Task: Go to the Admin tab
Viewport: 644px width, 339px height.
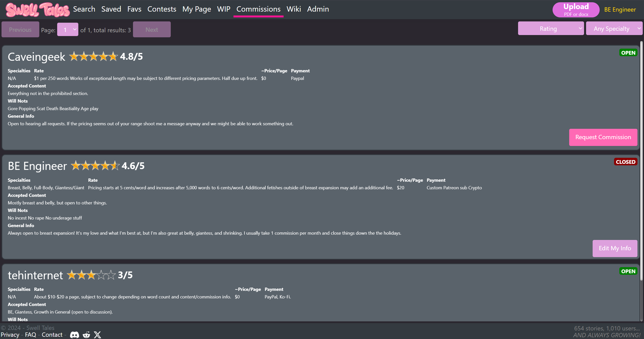Action: pos(318,9)
